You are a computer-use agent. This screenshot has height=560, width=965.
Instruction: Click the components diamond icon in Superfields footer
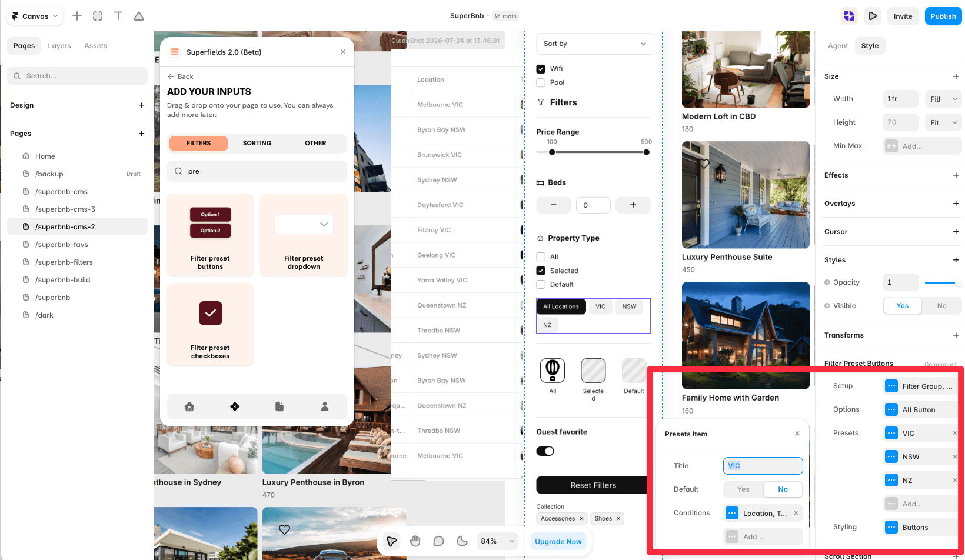click(x=235, y=406)
